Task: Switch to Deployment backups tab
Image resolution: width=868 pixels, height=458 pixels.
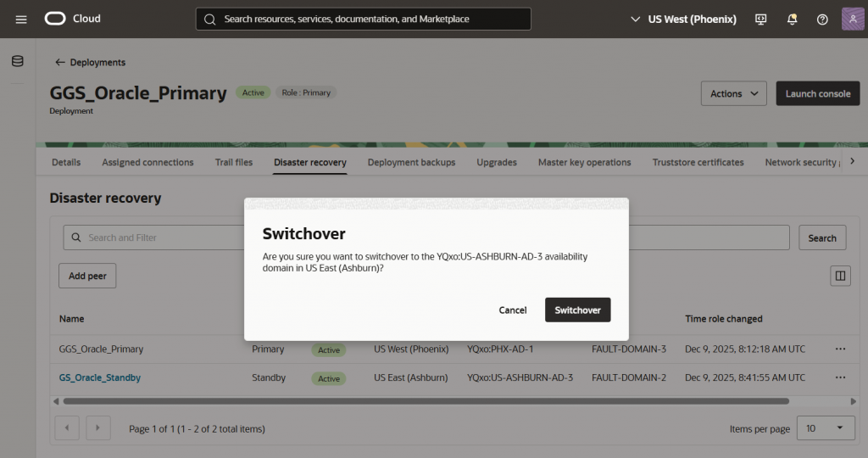Action: [411, 162]
